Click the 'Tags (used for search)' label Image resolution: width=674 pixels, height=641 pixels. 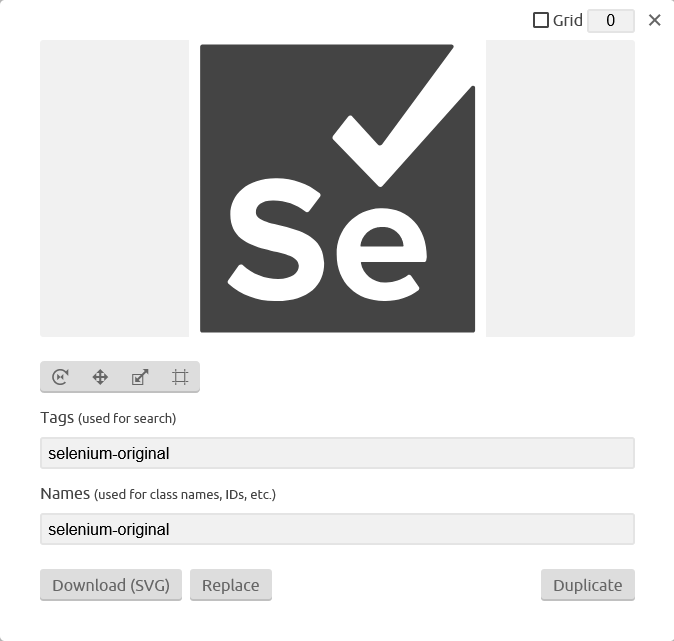[108, 418]
